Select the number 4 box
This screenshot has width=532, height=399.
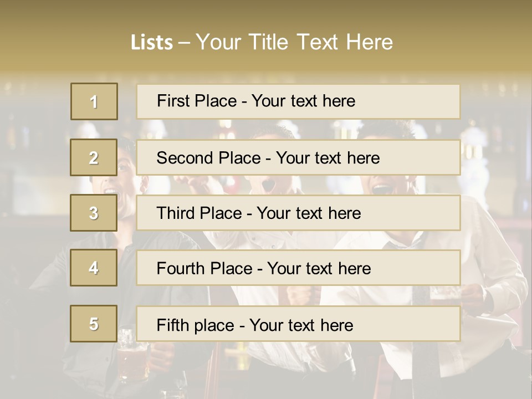point(94,268)
